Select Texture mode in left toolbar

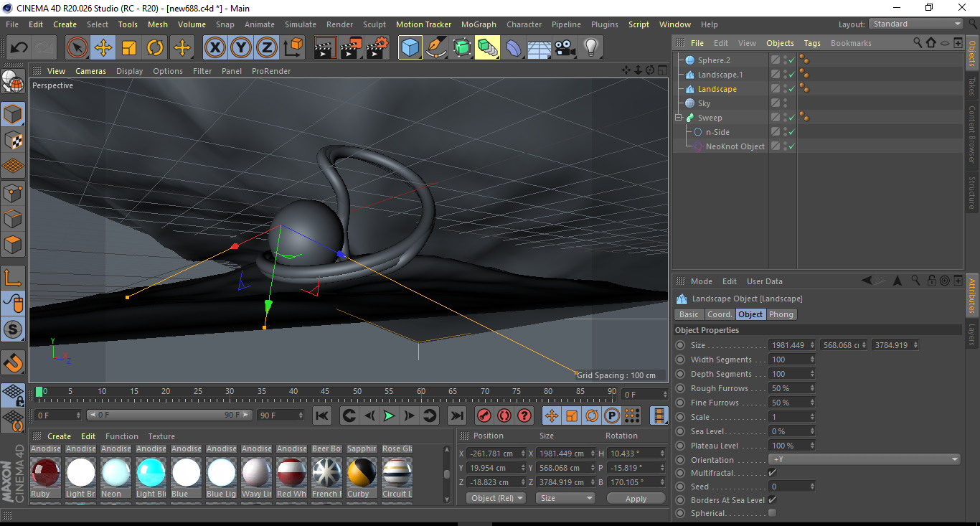(13, 140)
